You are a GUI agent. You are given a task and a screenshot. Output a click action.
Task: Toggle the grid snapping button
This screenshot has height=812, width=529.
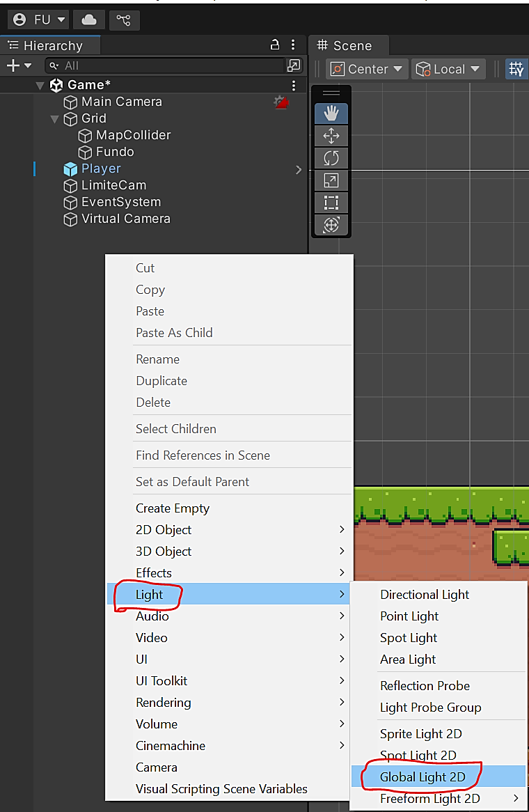click(x=516, y=69)
